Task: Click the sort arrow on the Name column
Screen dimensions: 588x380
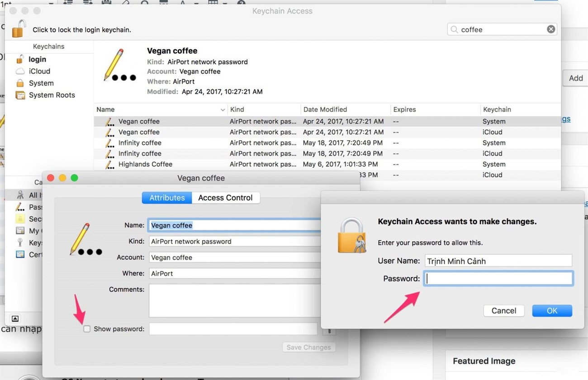Action: tap(222, 109)
